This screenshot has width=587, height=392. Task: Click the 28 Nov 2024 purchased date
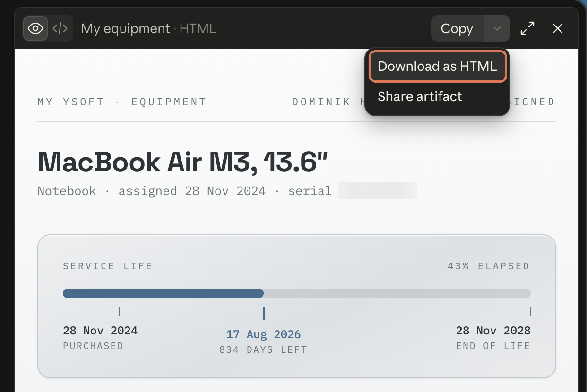tap(100, 330)
